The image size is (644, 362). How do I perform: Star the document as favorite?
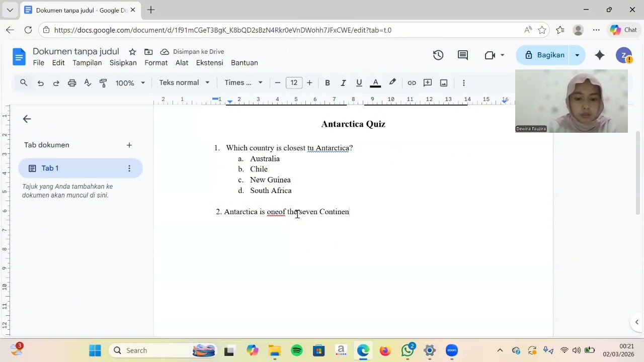[x=132, y=52]
